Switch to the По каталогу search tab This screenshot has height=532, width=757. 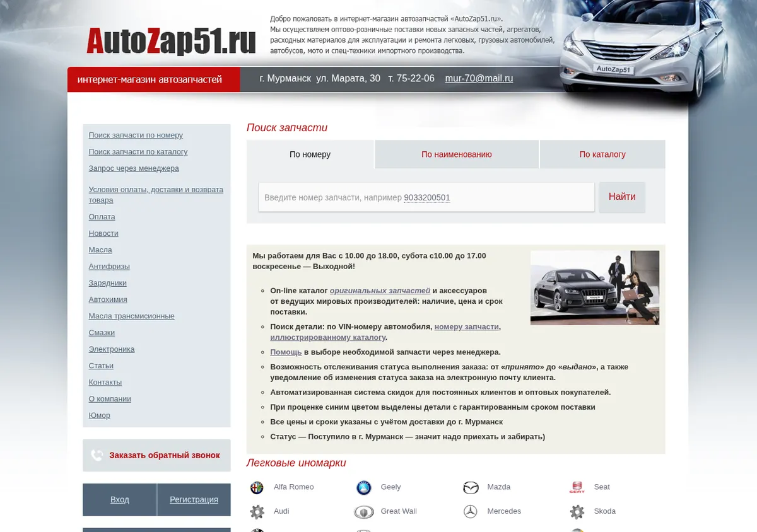coord(602,154)
